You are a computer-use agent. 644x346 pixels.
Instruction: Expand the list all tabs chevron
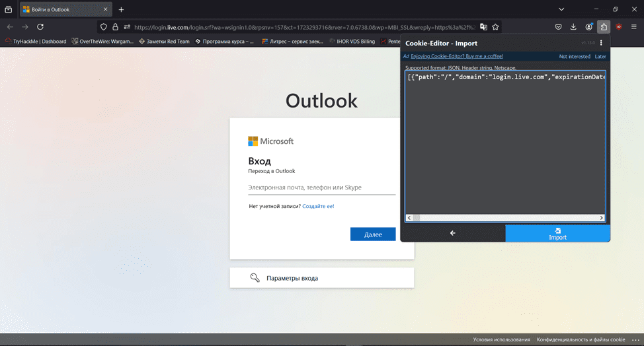point(561,9)
